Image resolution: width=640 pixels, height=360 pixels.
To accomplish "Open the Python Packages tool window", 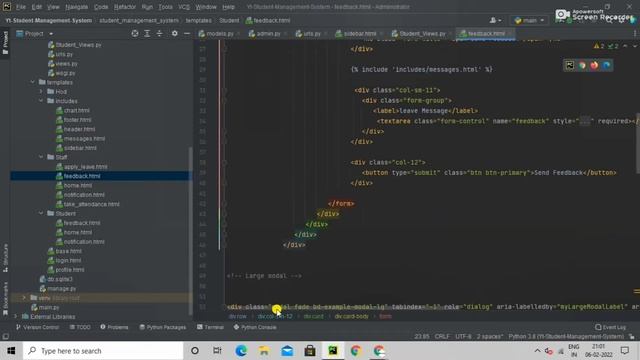I will (162, 327).
